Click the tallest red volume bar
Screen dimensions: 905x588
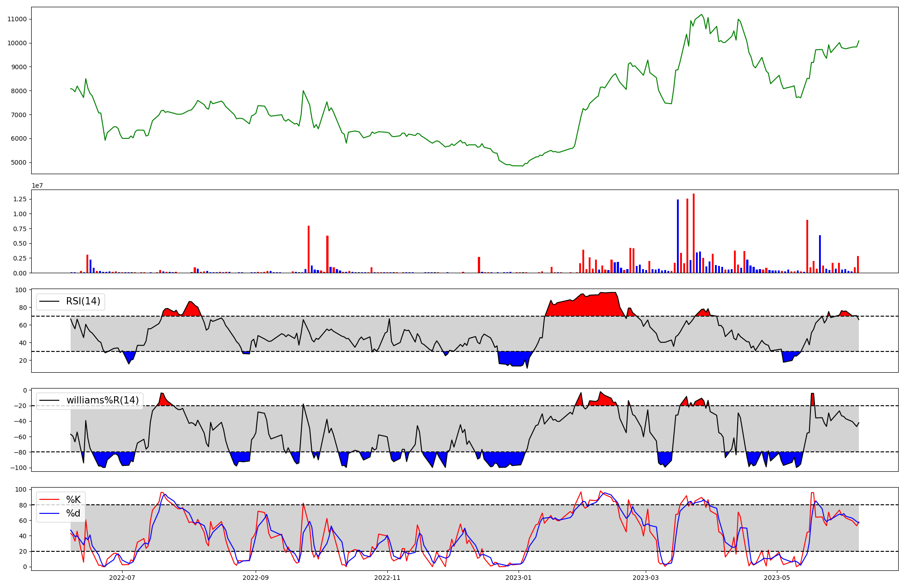coord(694,233)
